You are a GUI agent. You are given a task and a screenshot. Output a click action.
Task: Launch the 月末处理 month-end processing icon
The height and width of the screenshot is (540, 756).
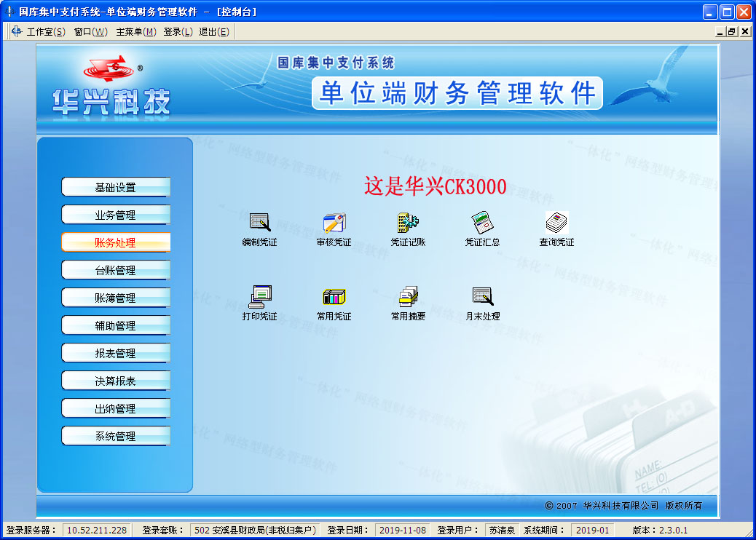click(483, 303)
